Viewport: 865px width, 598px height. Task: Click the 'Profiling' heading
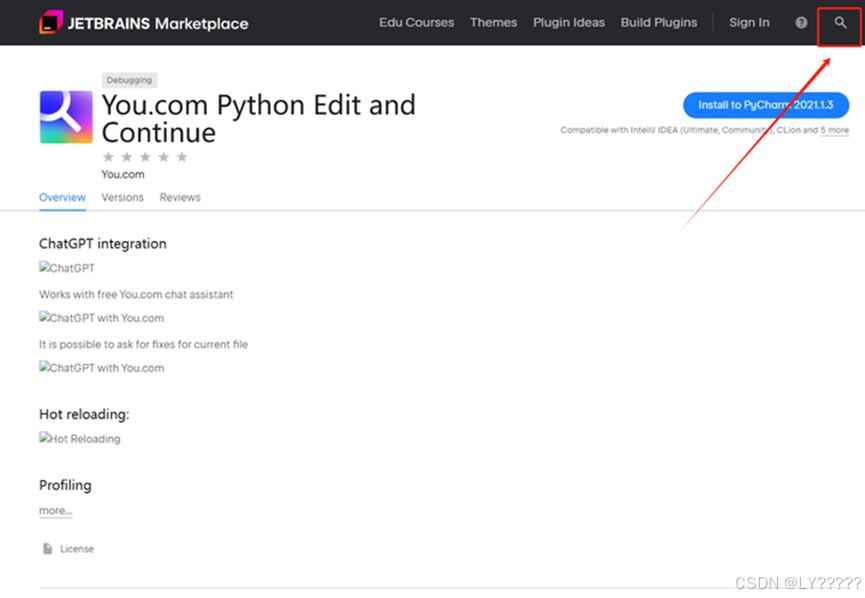coord(65,485)
